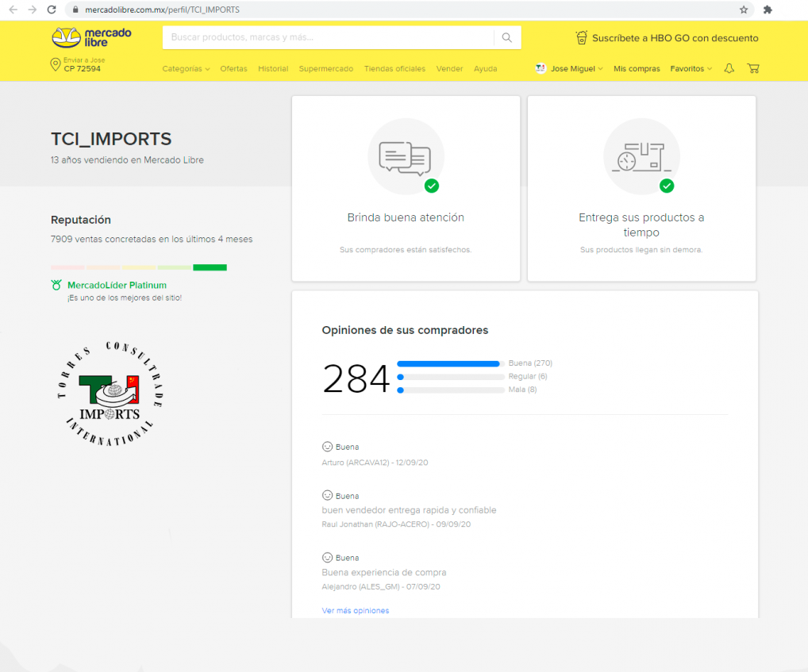Click the HBO GO popcorn icon
This screenshot has width=808, height=672.
click(581, 37)
